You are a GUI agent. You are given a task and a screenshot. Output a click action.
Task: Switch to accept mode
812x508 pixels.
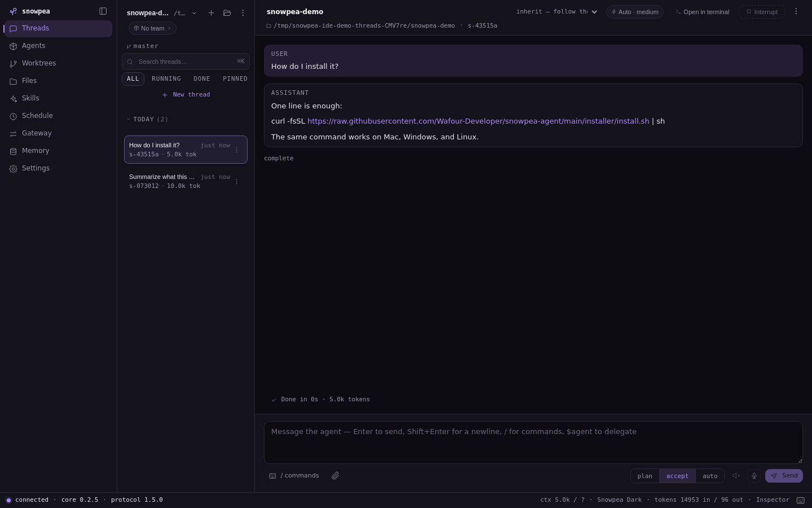(x=677, y=476)
